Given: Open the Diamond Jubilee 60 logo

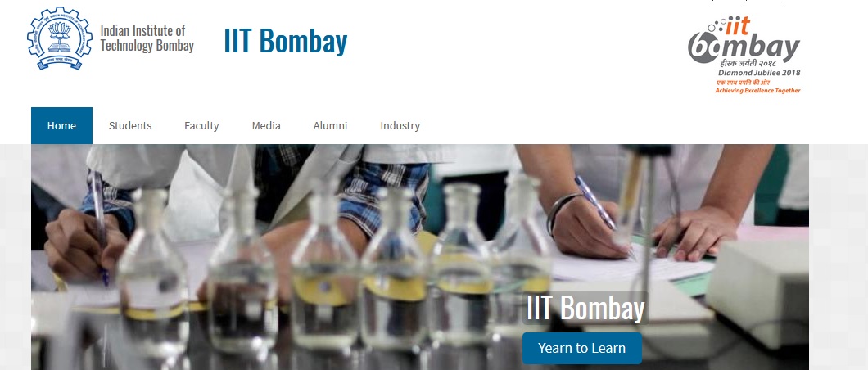Looking at the screenshot, I should point(744,55).
